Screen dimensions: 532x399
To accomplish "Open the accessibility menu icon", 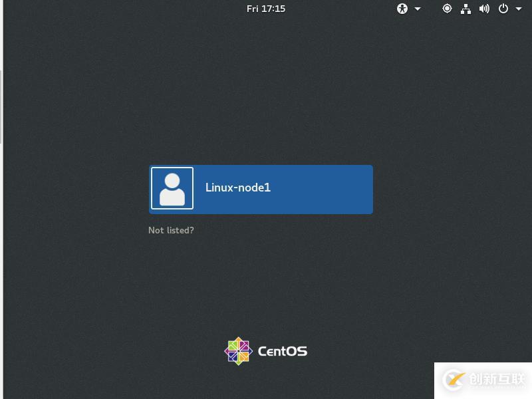I will click(402, 9).
